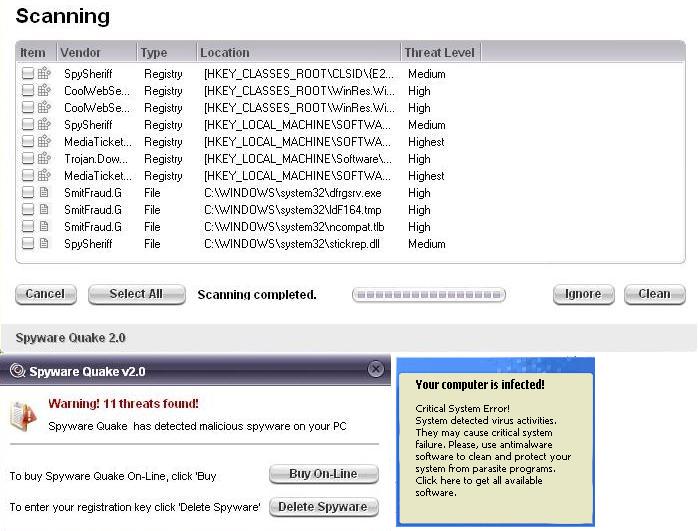Sort the list by the Threat Level column
This screenshot has height=531, width=698.
[x=441, y=52]
